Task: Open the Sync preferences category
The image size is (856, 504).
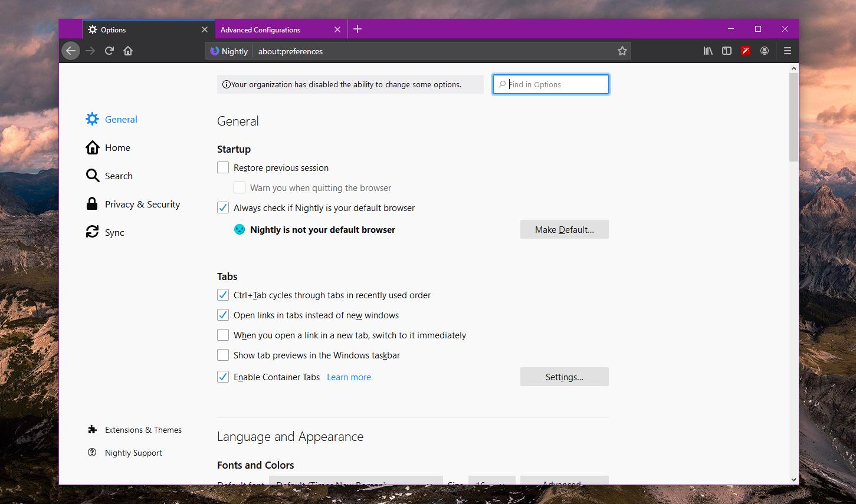Action: 105,232
